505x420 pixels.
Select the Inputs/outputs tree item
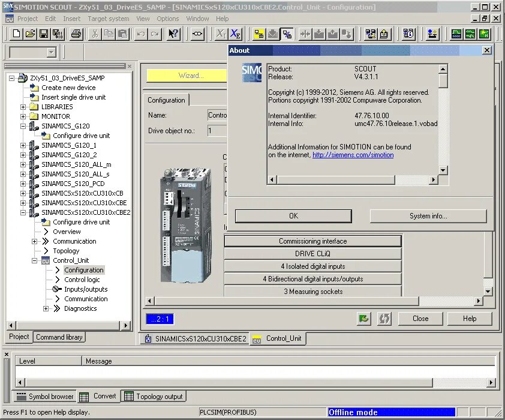pyautogui.click(x=86, y=289)
